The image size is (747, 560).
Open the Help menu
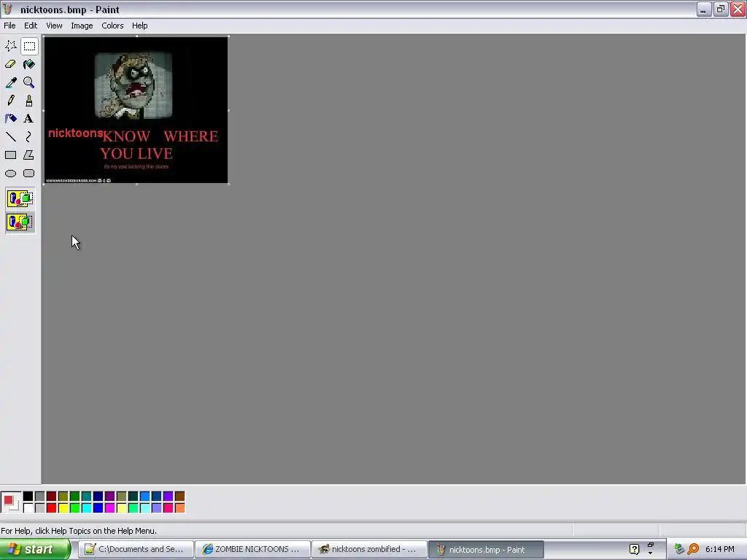(x=139, y=26)
